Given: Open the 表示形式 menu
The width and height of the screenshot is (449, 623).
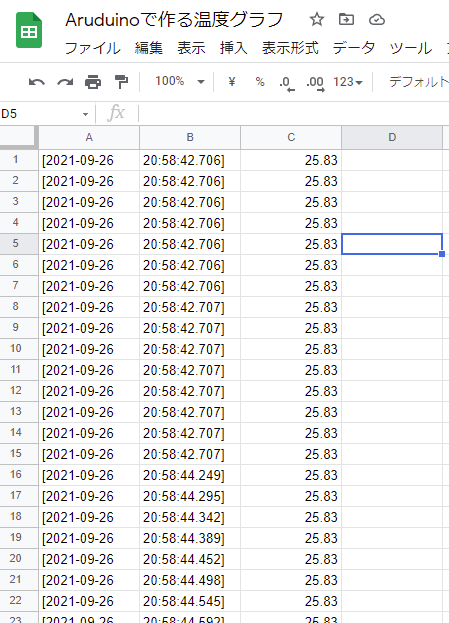Looking at the screenshot, I should pyautogui.click(x=290, y=48).
